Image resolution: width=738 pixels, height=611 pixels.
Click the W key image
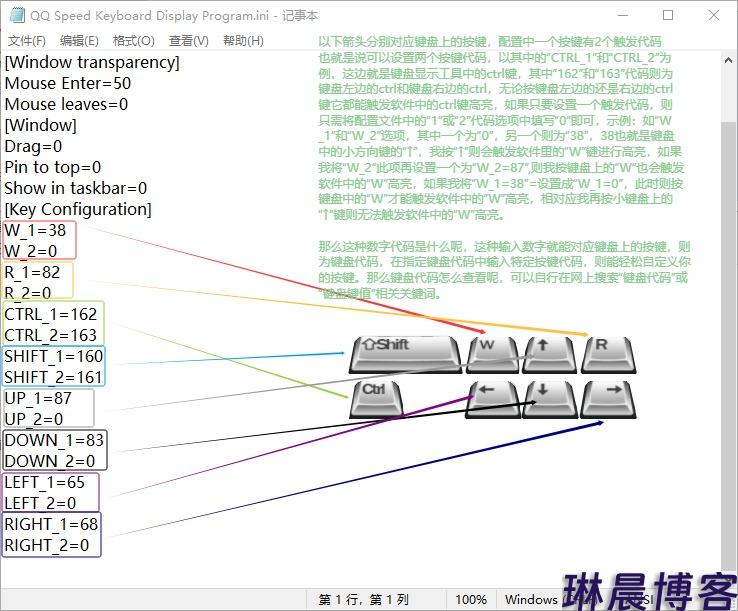pyautogui.click(x=493, y=354)
